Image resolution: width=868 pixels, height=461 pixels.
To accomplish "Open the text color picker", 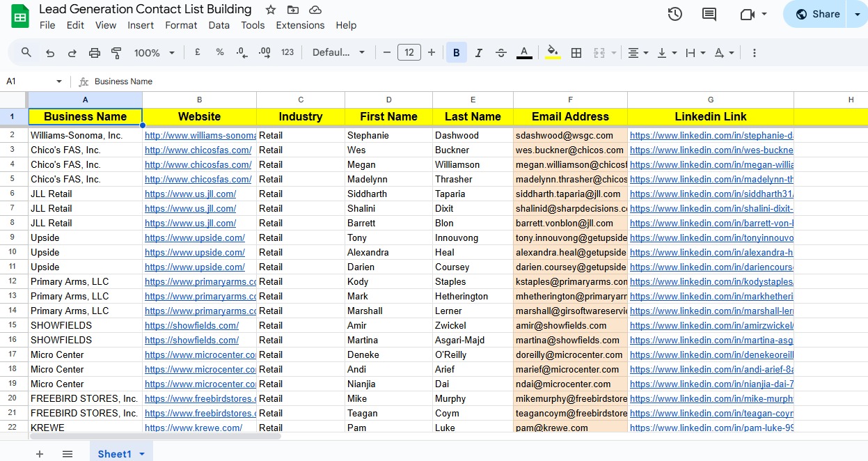I will click(x=524, y=52).
